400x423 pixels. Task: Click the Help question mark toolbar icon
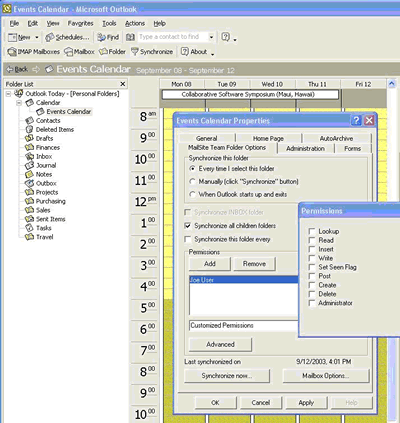(226, 37)
